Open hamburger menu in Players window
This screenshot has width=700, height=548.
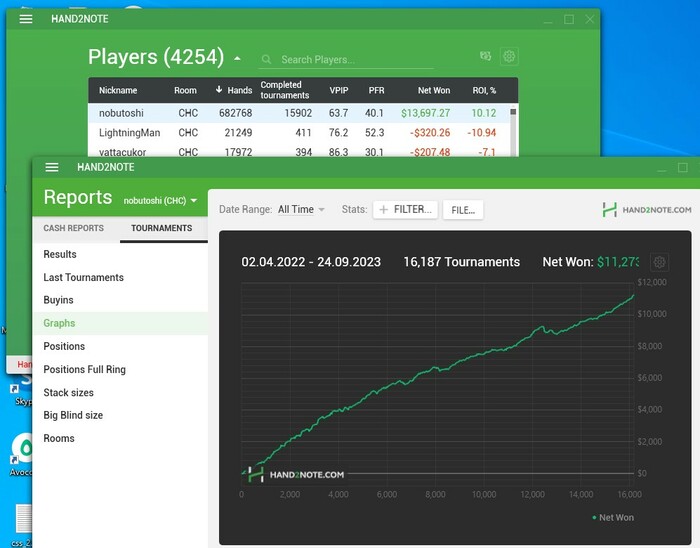point(26,19)
